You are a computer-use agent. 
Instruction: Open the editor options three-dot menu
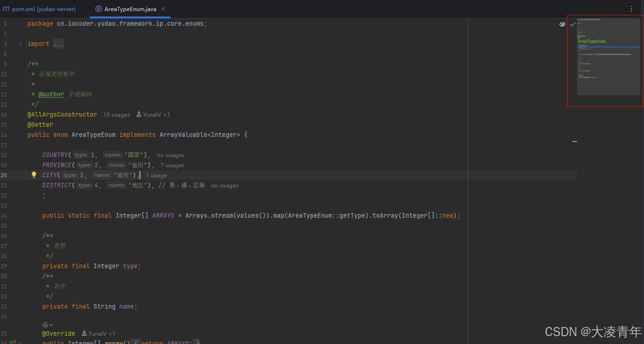(632, 9)
